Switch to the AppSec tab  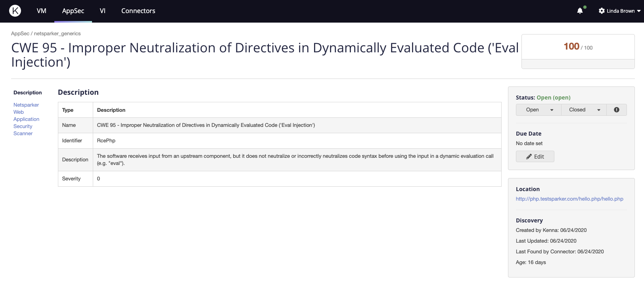pos(73,11)
